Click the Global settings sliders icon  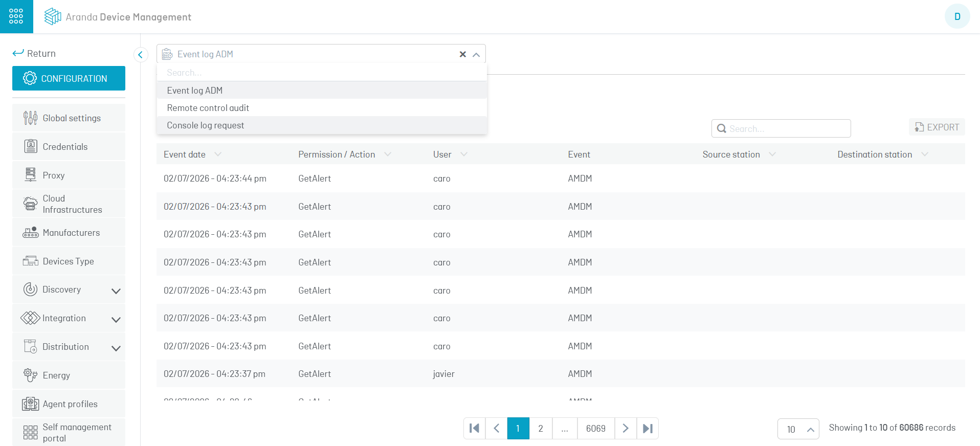[30, 118]
